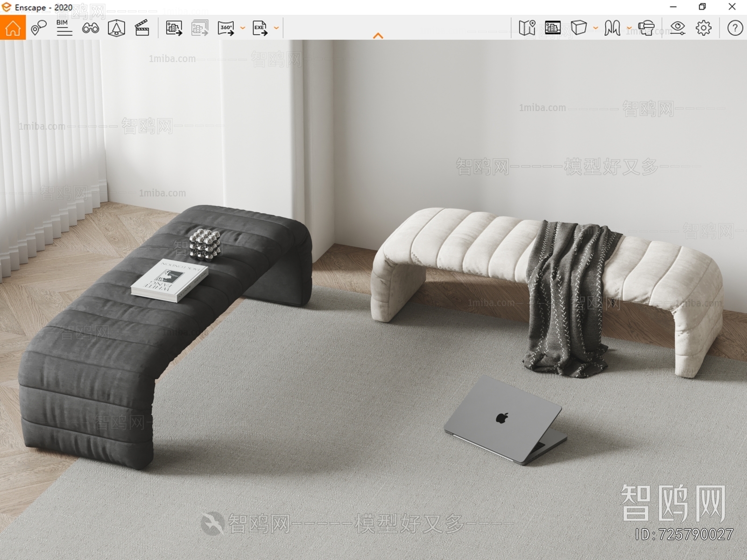The height and width of the screenshot is (560, 747).
Task: Close the Enscape 2020 window
Action: tap(732, 7)
